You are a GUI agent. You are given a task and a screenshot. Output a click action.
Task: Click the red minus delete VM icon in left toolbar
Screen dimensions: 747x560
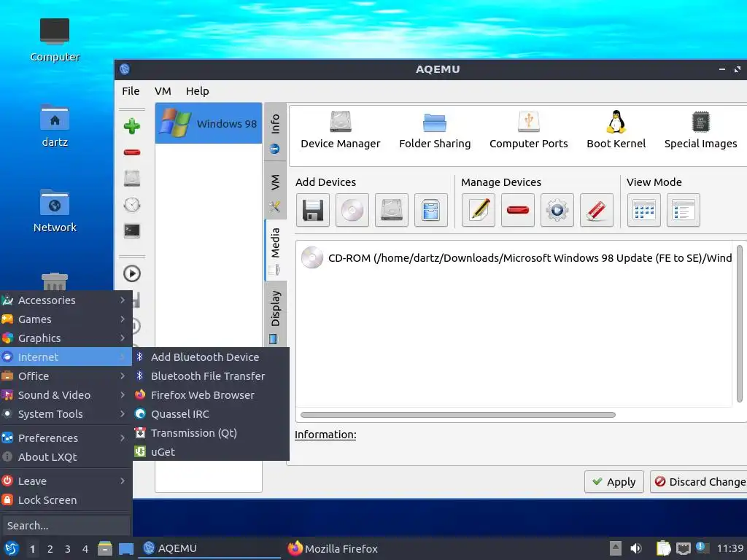(x=132, y=152)
